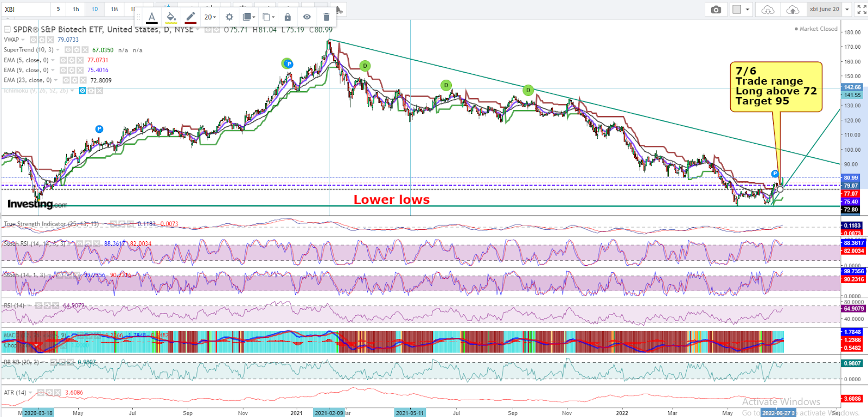Remove the RSI (14) indicator
868x417 pixels.
55,306
